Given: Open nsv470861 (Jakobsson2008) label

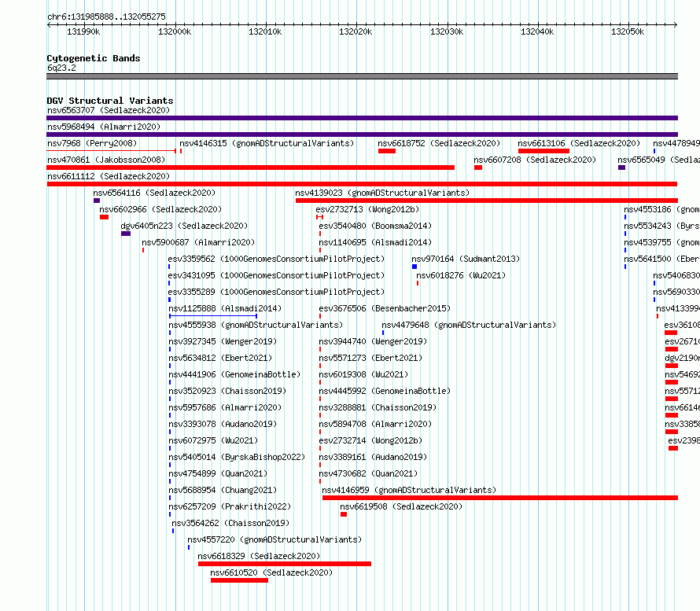Looking at the screenshot, I should [x=106, y=160].
